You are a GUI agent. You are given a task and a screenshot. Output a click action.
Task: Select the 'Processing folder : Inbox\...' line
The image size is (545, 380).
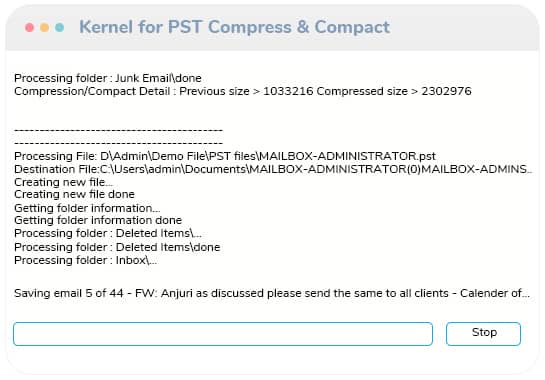click(x=86, y=260)
